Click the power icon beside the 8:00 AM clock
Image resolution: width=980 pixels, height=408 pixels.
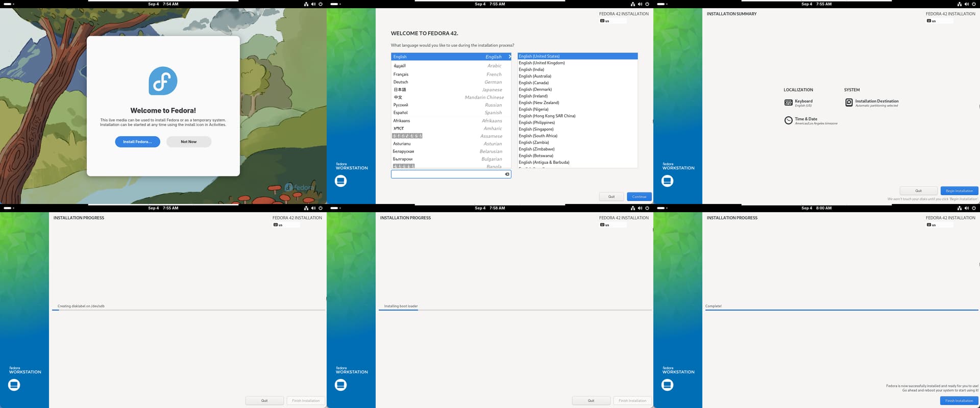pyautogui.click(x=973, y=208)
